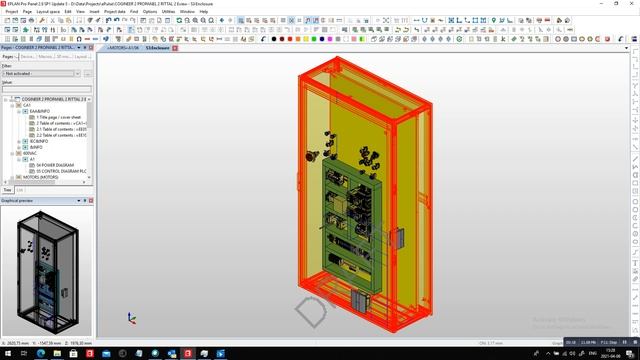Screen dimensions: 640x360
Task: Click the omega symbol toolbar icon
Action: tap(79, 39)
